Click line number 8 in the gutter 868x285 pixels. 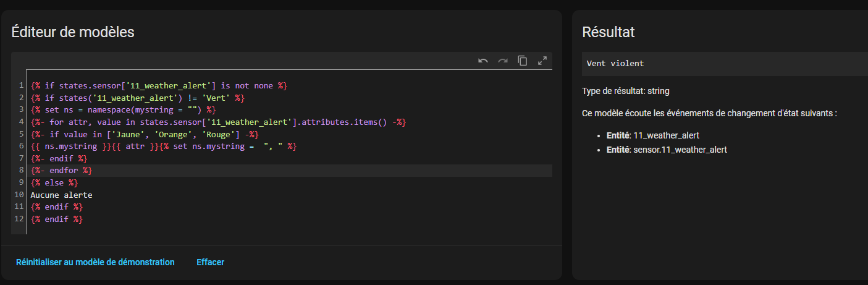click(x=21, y=170)
